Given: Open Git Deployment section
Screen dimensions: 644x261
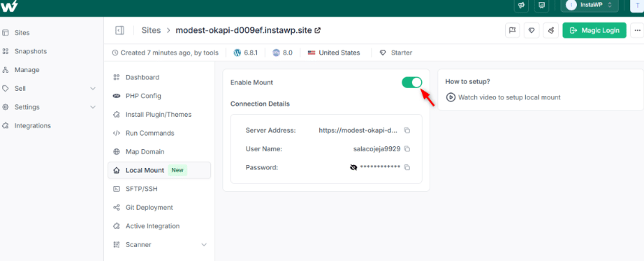Looking at the screenshot, I should click(149, 208).
